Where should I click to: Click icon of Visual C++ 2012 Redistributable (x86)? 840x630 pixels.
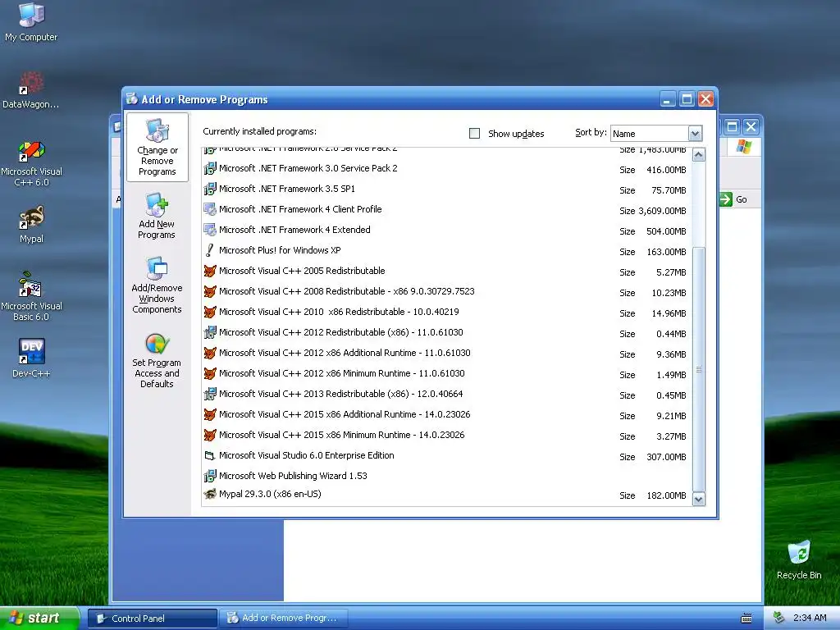210,333
